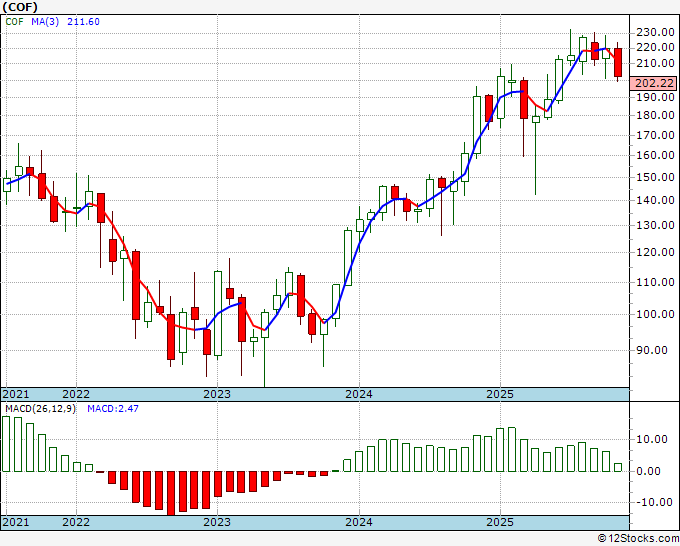Click 2025 on the price chart timeline

pyautogui.click(x=500, y=394)
